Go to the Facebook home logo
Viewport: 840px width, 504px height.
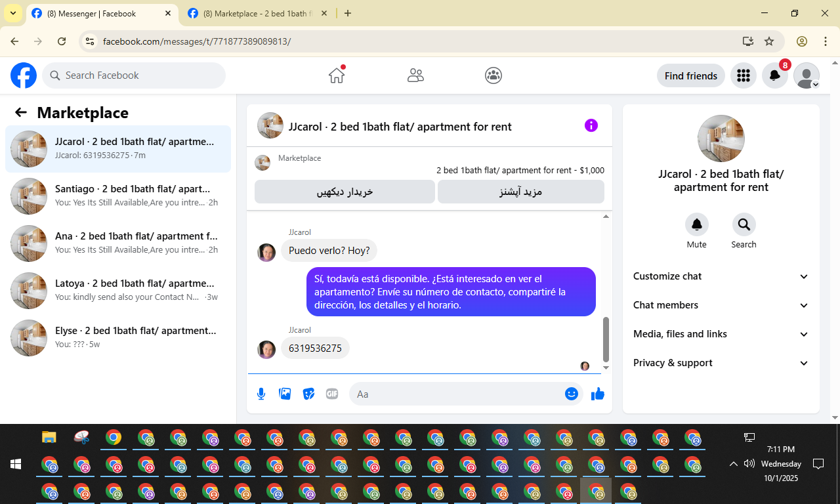[x=24, y=75]
